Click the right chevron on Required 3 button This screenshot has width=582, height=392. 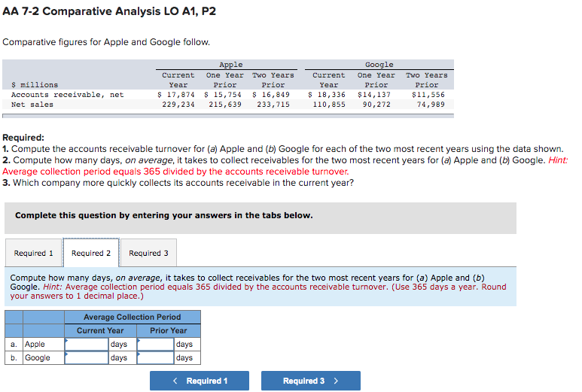[x=336, y=381]
